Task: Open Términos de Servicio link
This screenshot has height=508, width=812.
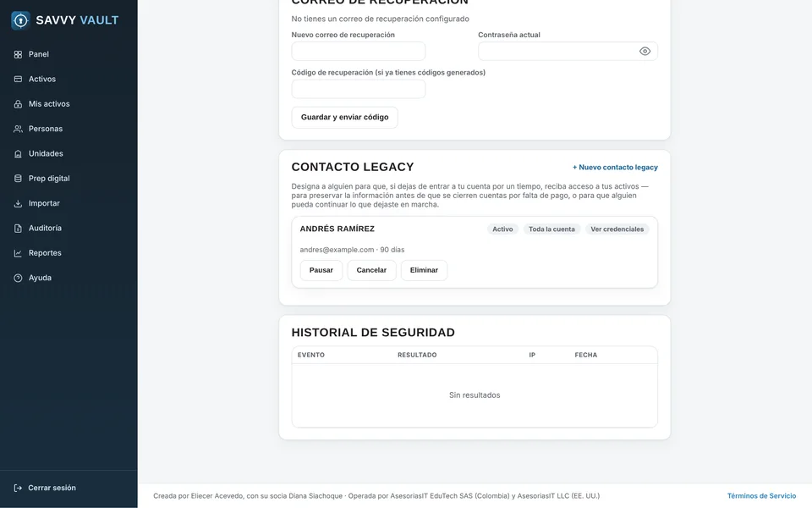Action: [761, 496]
